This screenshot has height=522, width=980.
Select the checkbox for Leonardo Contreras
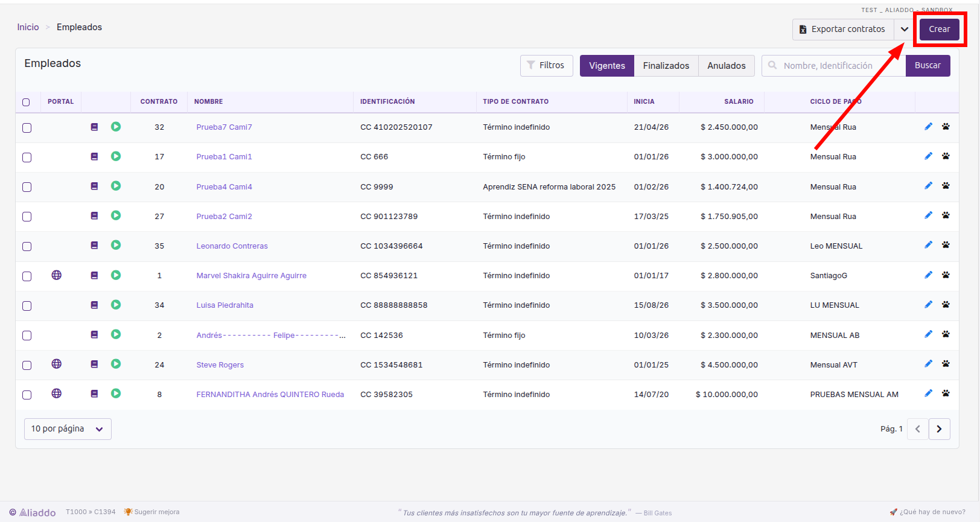tap(27, 246)
